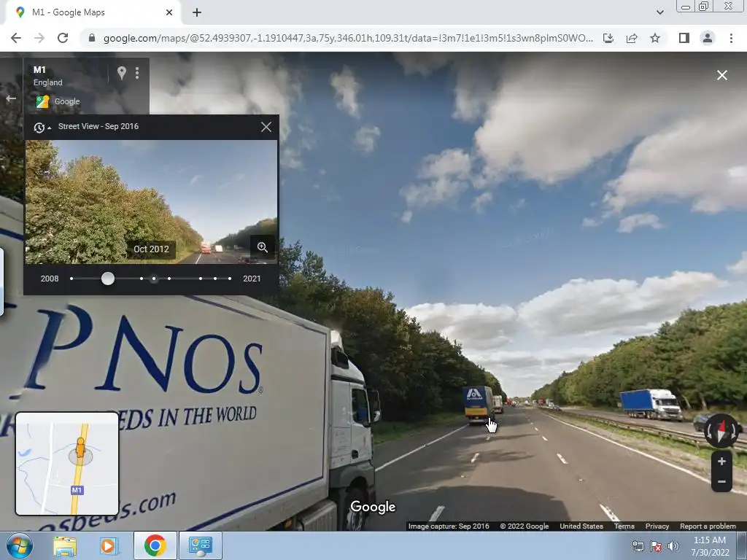Expand the tab search chevron
Image resolution: width=747 pixels, height=560 pixels.
click(659, 12)
